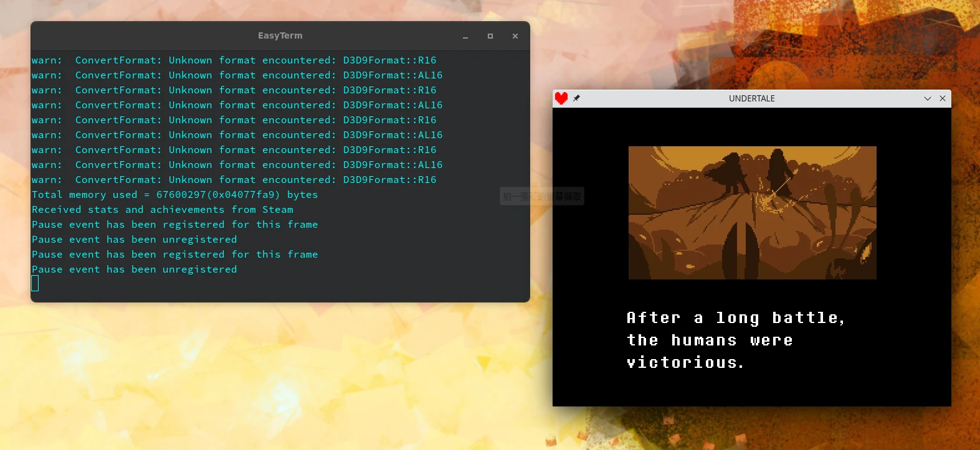The image size is (980, 450).
Task: Maximize the EasyTerm window
Action: pyautogui.click(x=490, y=36)
